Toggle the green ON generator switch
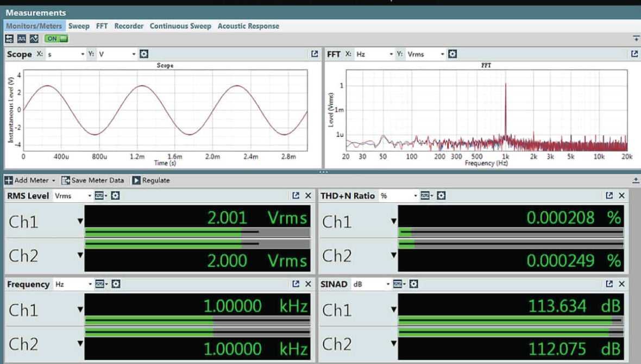641x364 pixels. pyautogui.click(x=56, y=39)
